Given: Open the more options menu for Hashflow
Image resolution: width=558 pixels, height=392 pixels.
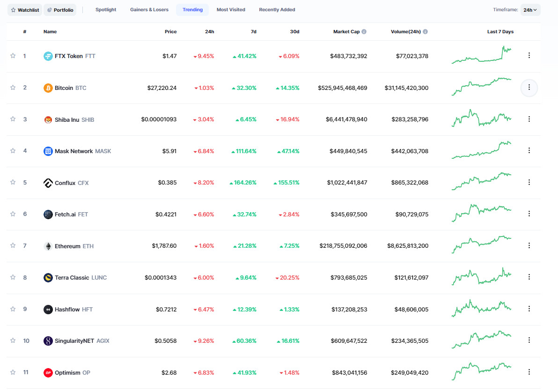Looking at the screenshot, I should coord(529,309).
